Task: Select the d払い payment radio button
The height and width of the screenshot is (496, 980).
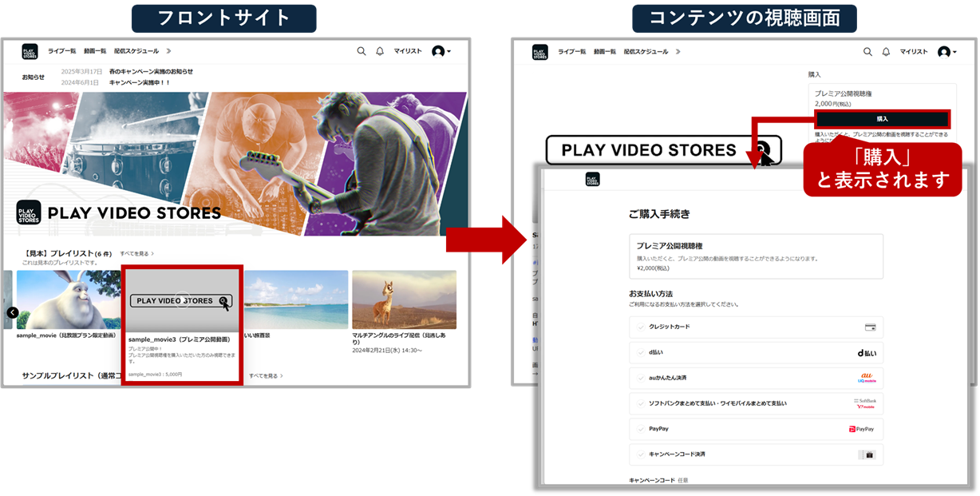Action: [x=641, y=352]
